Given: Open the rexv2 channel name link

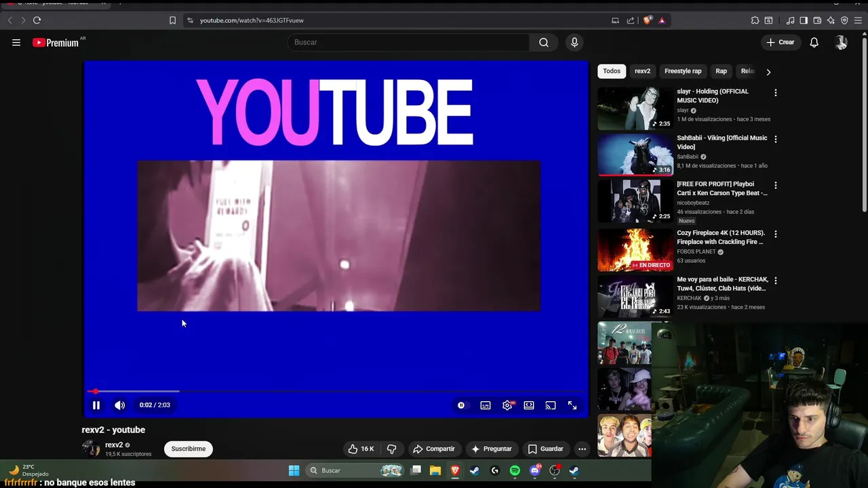Looking at the screenshot, I should click(x=114, y=445).
